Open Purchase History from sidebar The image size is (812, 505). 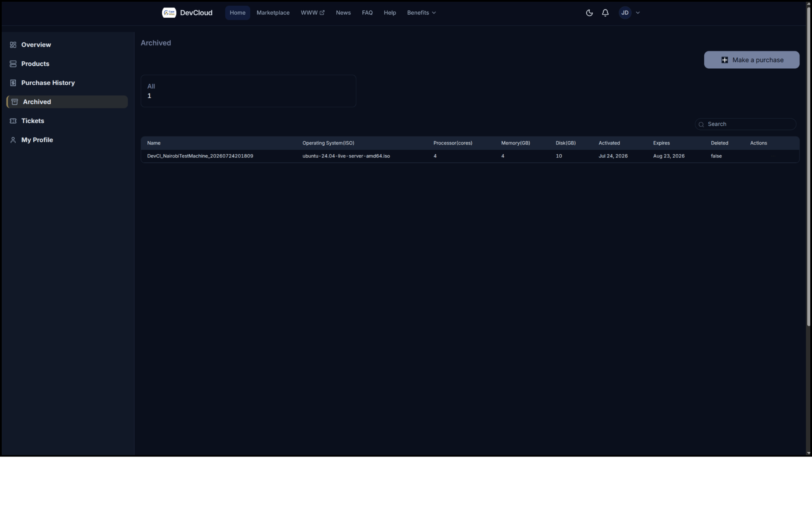coord(67,83)
